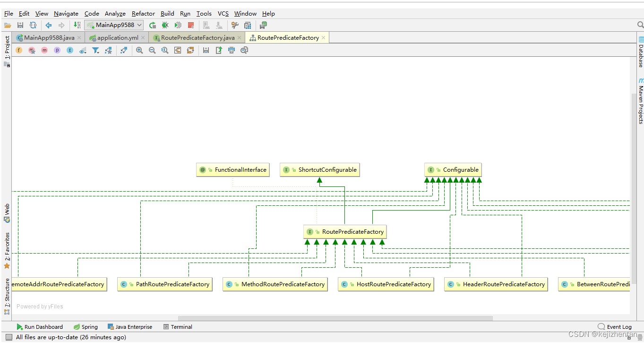The width and height of the screenshot is (644, 343).
Task: Open the diagram scope filter dropdown
Action: pyautogui.click(x=96, y=50)
